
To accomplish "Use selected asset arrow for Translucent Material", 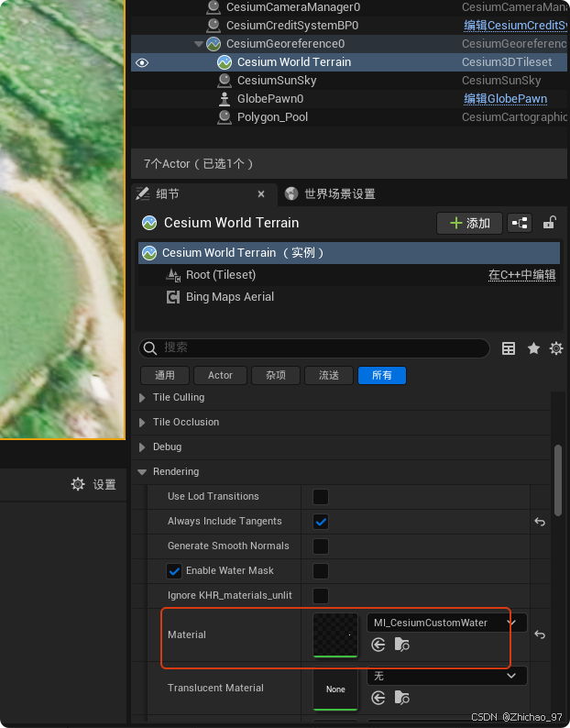I will tap(378, 698).
